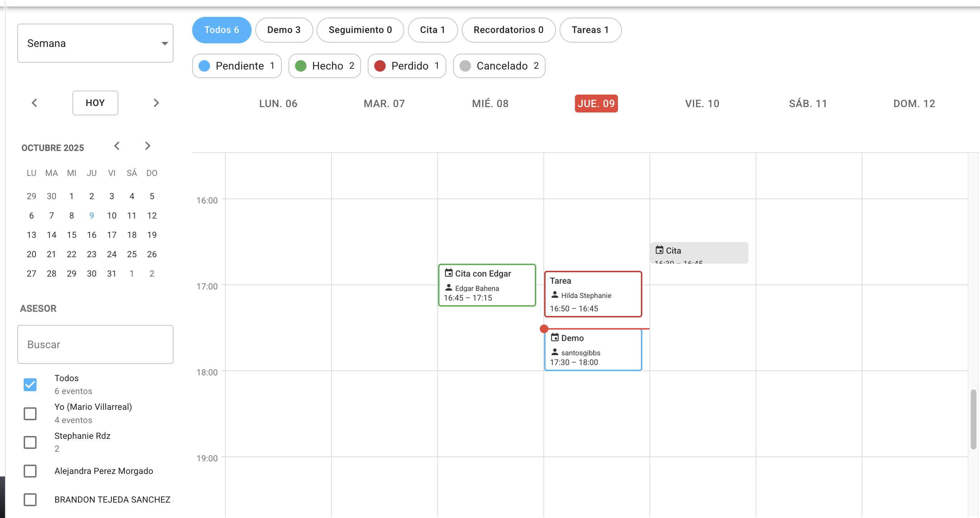Click calendar icon on the Demo event
980x518 pixels.
[555, 338]
